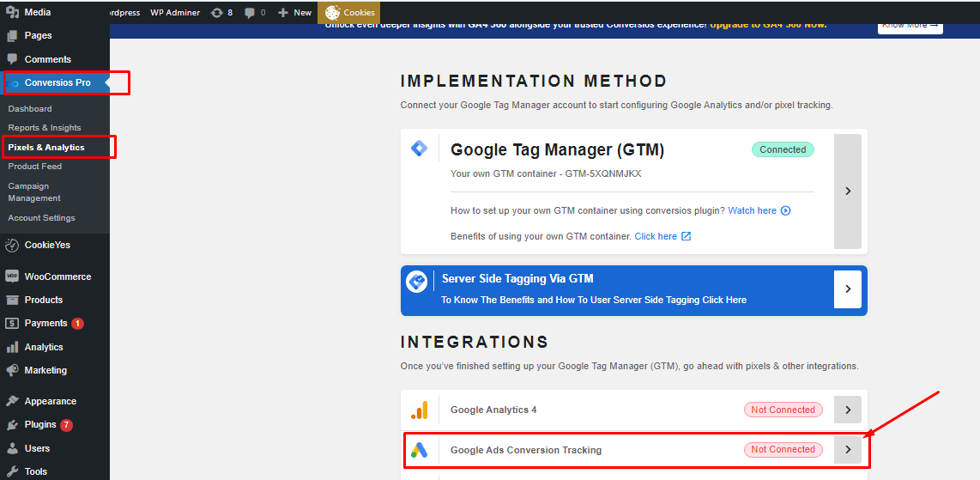This screenshot has width=980, height=480.
Task: Open the Cookies admin bar item
Action: [348, 13]
